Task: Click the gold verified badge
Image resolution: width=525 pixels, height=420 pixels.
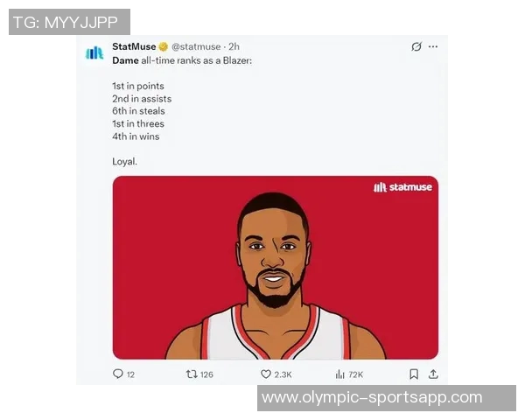Action: pos(163,47)
